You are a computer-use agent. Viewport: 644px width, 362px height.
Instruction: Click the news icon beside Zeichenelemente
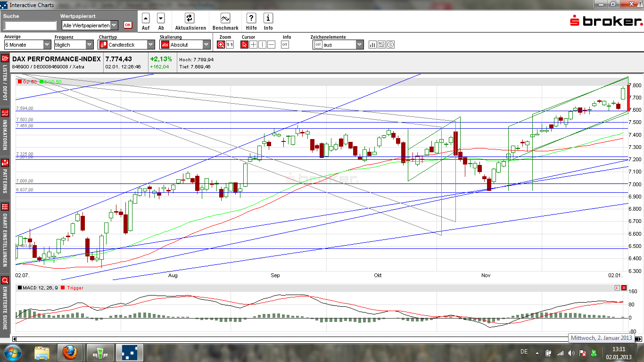pos(381,44)
